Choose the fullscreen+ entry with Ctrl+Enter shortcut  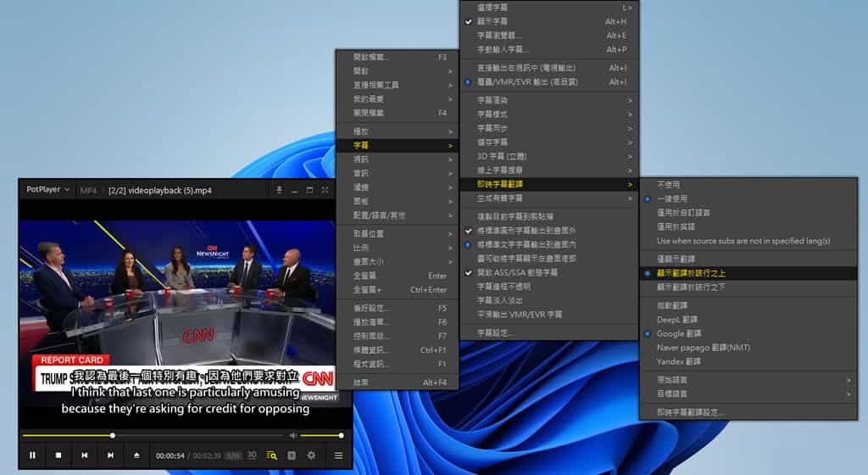coord(397,289)
